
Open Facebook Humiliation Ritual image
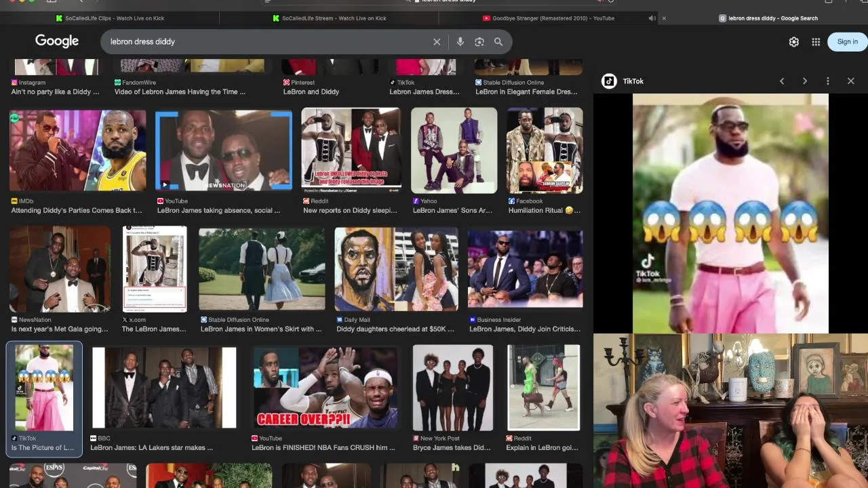coord(545,150)
